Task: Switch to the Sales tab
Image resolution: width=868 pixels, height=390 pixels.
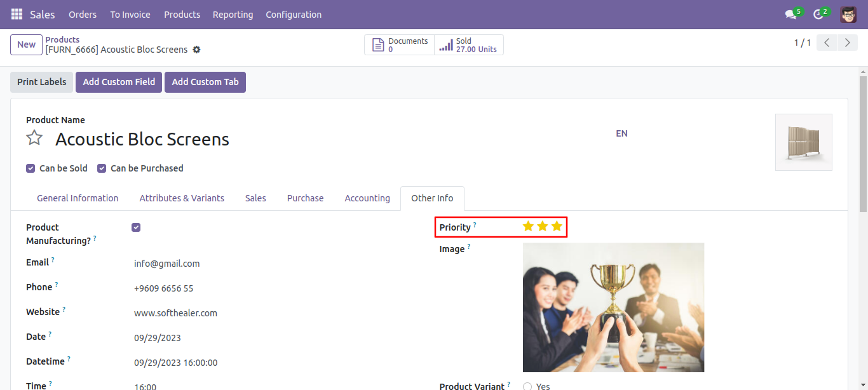Action: 255,198
